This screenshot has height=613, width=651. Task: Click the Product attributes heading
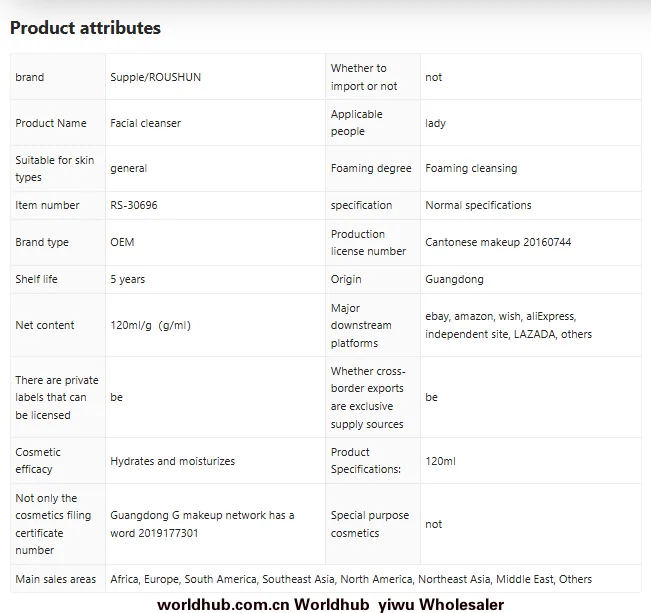tap(85, 28)
